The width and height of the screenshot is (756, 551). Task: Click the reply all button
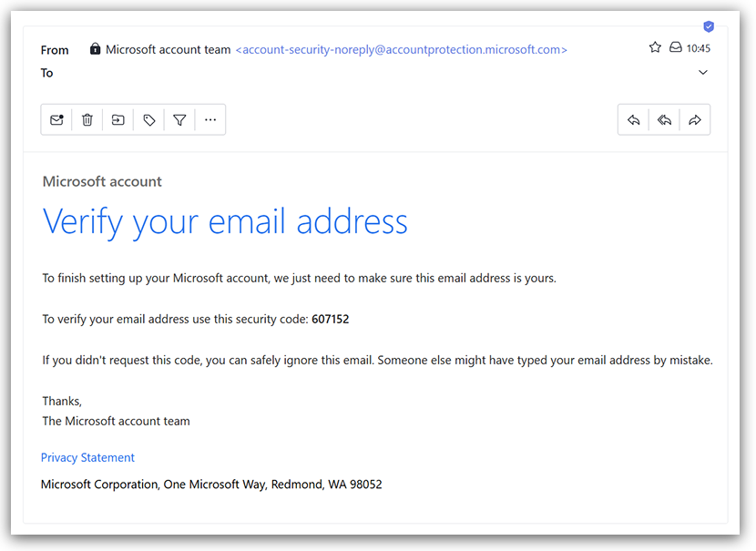point(665,119)
